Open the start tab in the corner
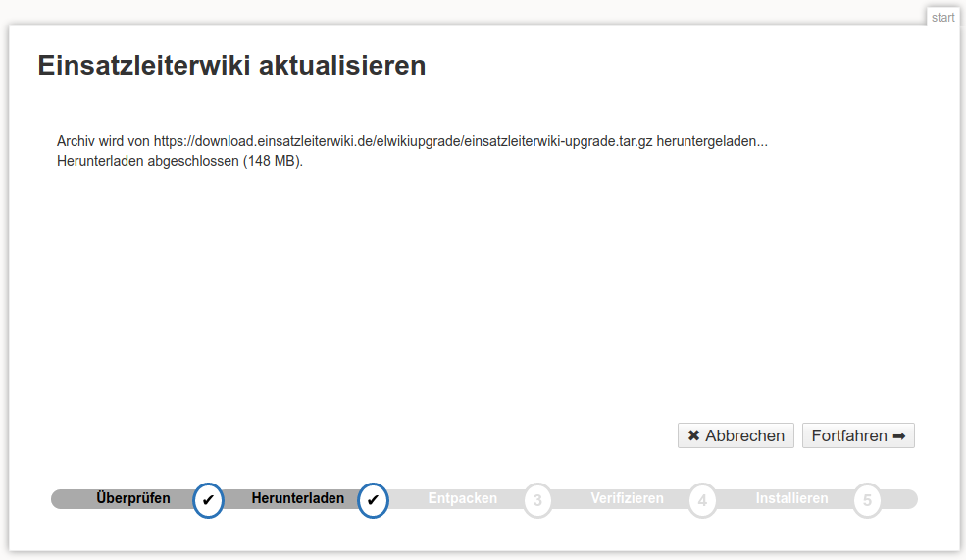The height and width of the screenshot is (560, 966). pos(942,17)
